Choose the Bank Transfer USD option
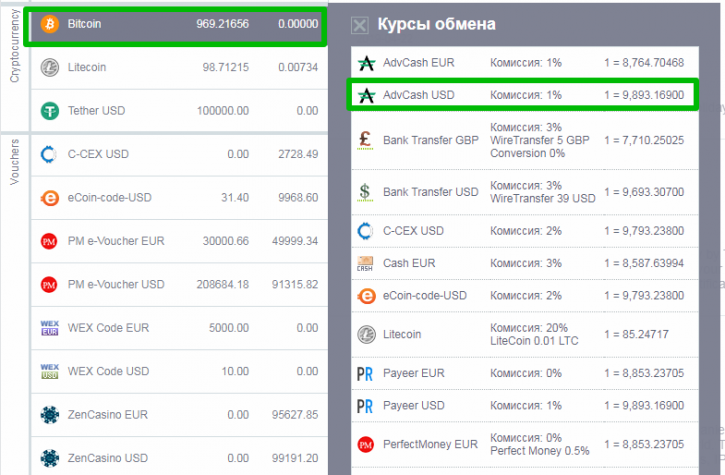The width and height of the screenshot is (725, 475). 525,192
